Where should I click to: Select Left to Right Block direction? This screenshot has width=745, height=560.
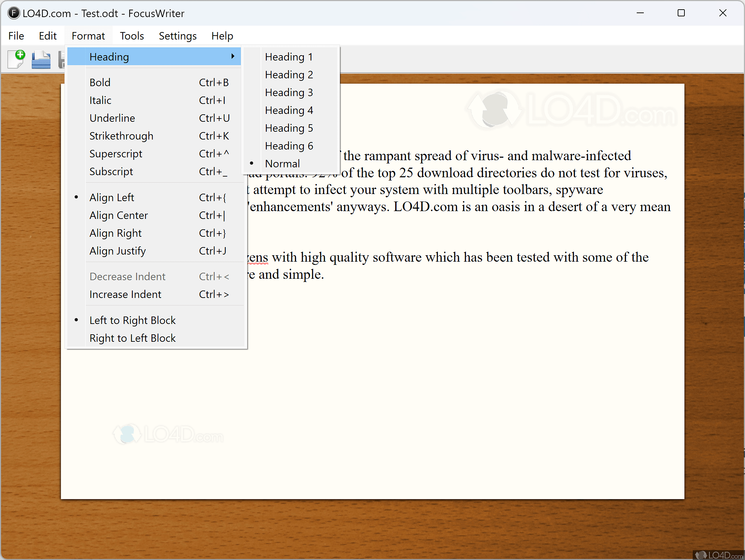click(x=133, y=320)
